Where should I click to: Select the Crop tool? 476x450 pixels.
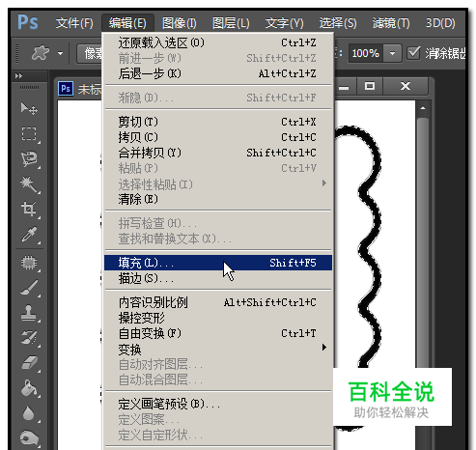29,210
